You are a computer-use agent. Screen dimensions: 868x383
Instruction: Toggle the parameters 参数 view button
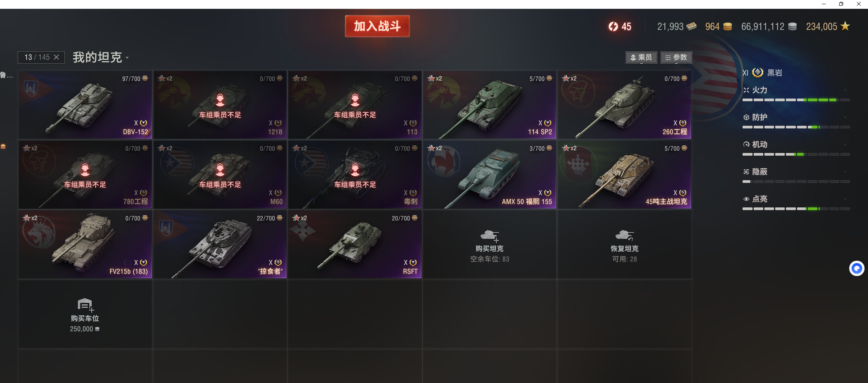[676, 58]
